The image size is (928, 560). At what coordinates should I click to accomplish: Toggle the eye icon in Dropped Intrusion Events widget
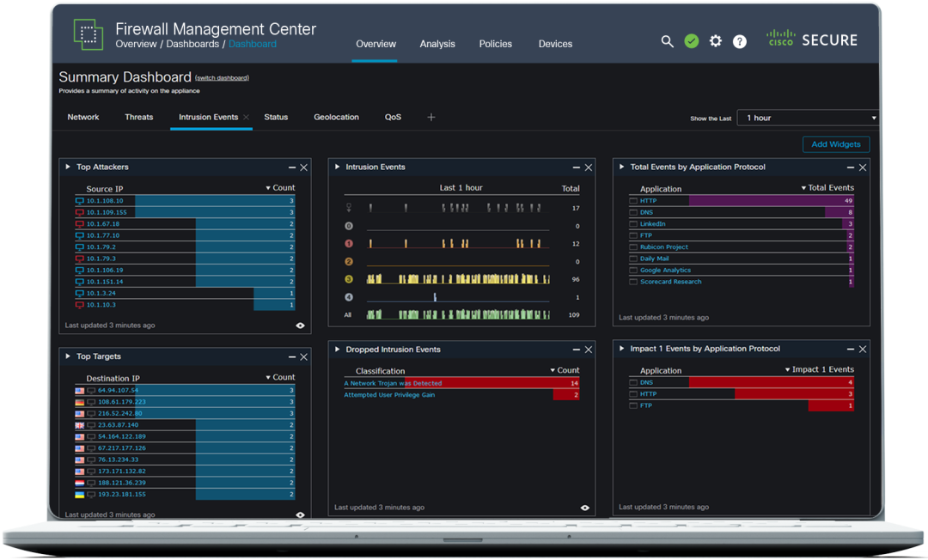(585, 508)
